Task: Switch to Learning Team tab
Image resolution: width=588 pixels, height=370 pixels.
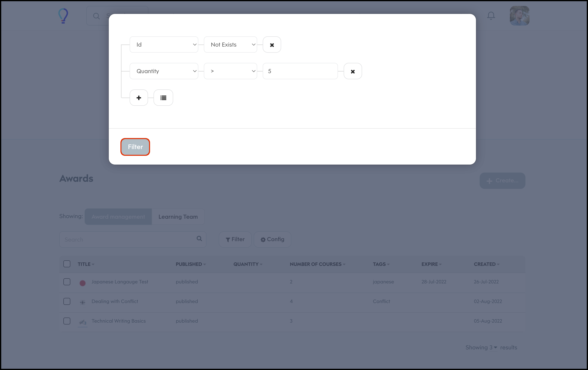Action: 178,217
